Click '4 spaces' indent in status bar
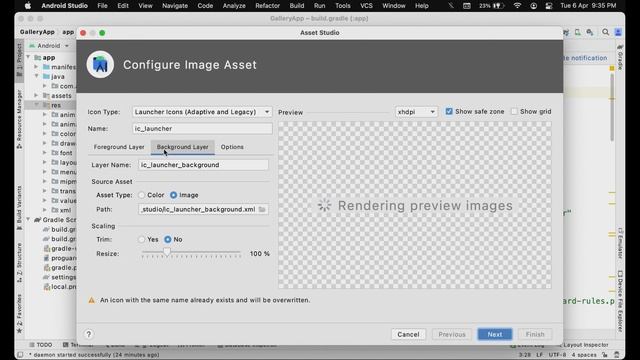Viewport: 640px width, 360px height. click(x=584, y=355)
